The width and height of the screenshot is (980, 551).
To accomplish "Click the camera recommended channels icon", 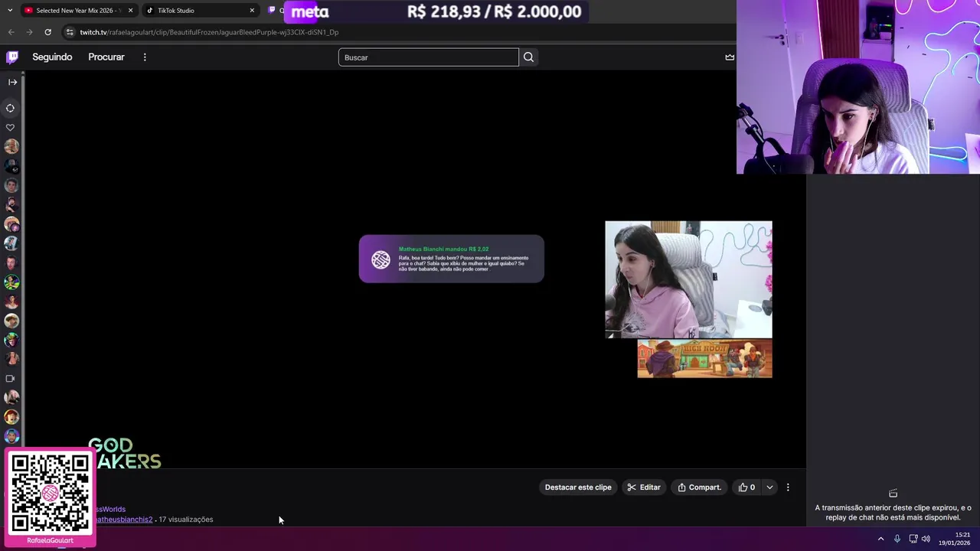I will click(11, 378).
